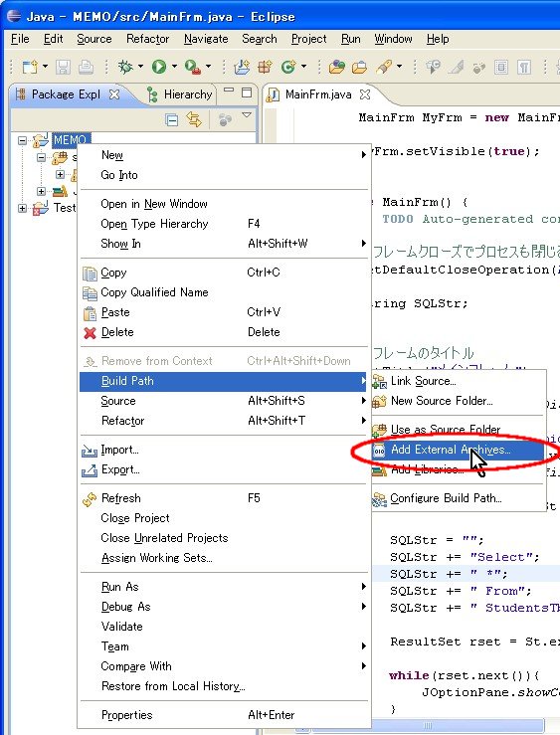560x735 pixels.
Task: Select New Source Folder in submenu
Action: coord(459,401)
